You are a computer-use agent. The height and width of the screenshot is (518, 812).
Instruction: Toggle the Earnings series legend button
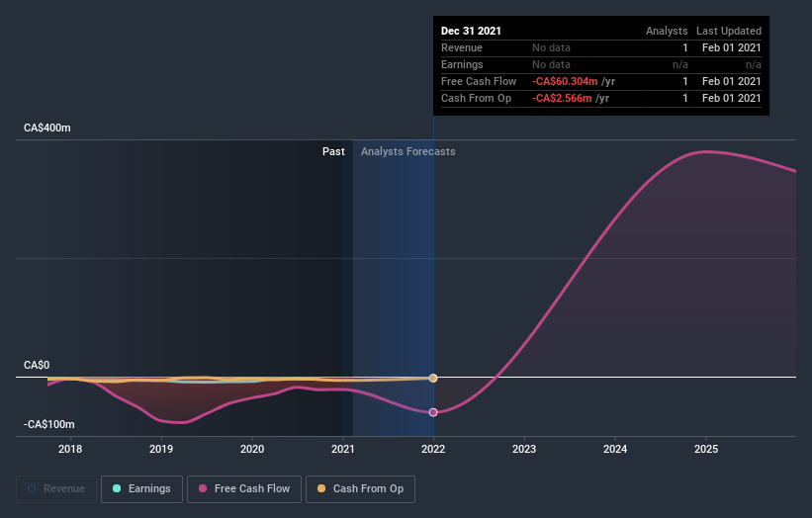click(x=141, y=489)
